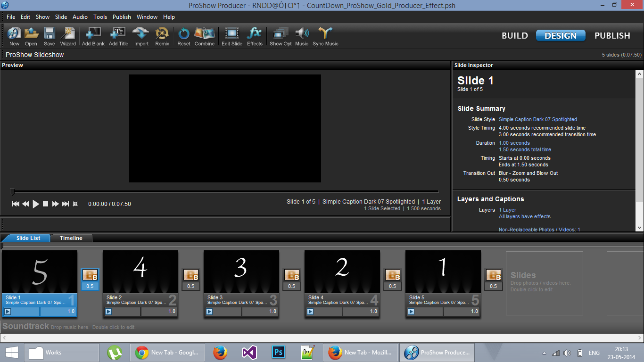Open Visual Studio from the taskbar
Screen dimensions: 644x362
(x=249, y=353)
